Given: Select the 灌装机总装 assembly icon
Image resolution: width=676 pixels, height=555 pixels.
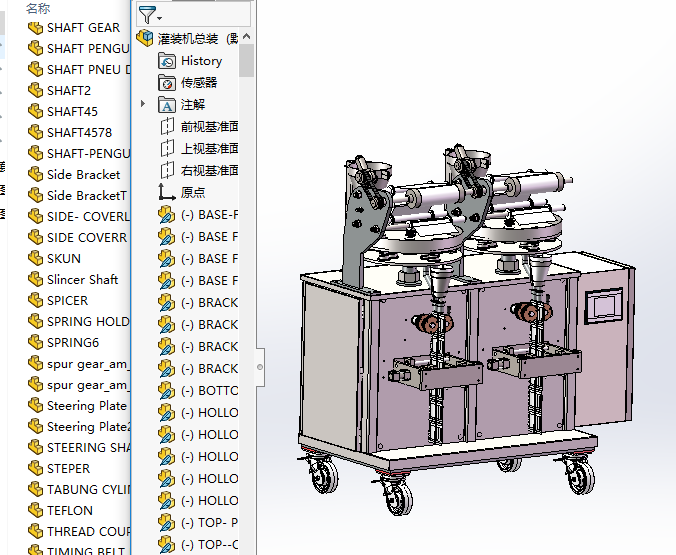Looking at the screenshot, I should pos(145,38).
